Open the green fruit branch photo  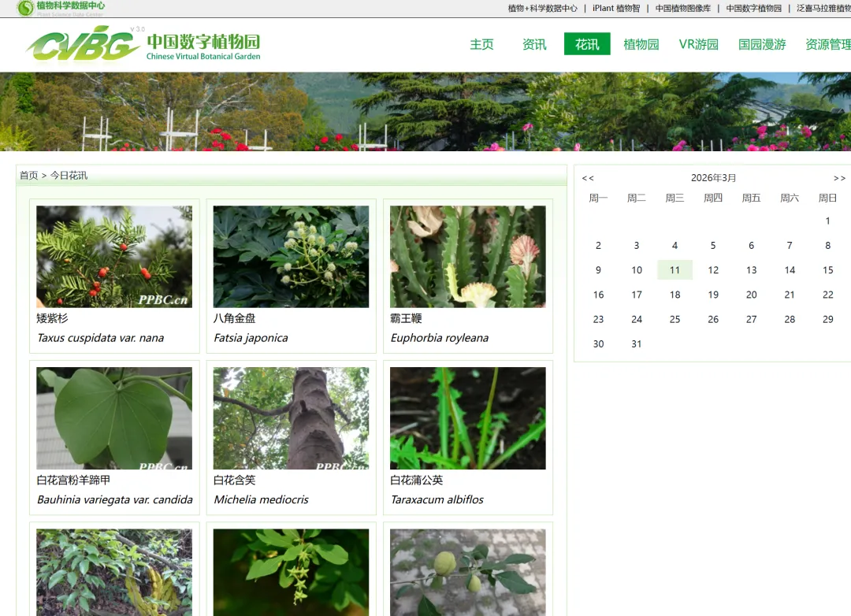pos(468,573)
